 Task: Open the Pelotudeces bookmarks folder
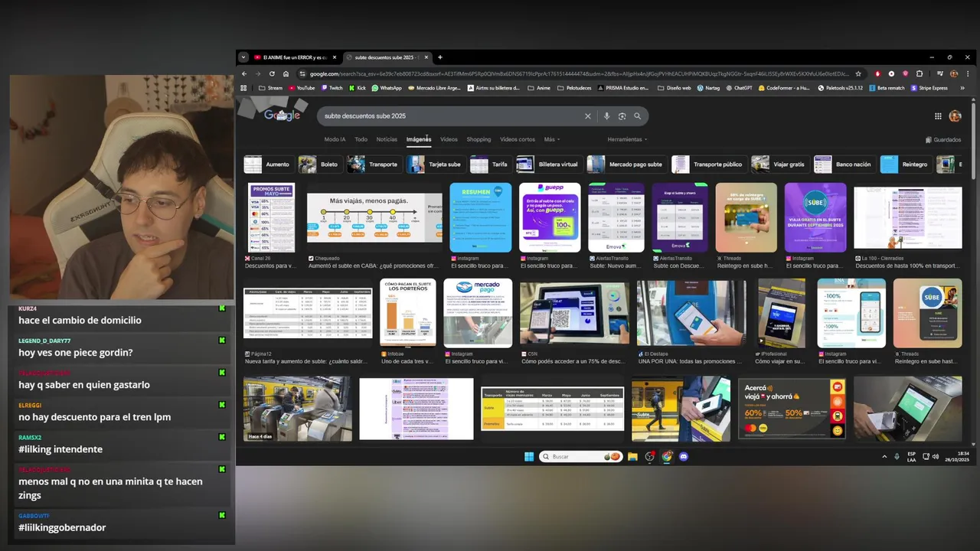point(573,88)
